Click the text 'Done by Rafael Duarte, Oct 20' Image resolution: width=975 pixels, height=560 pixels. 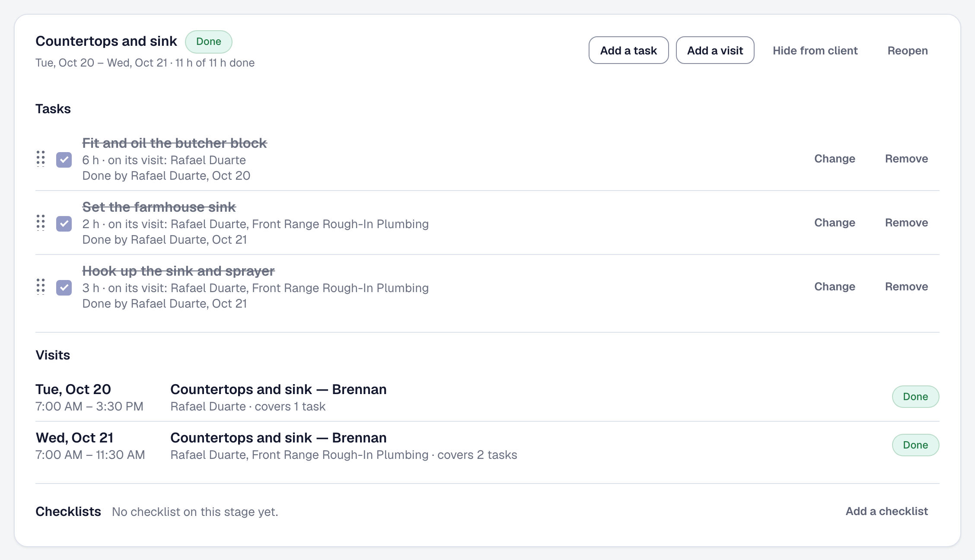166,176
